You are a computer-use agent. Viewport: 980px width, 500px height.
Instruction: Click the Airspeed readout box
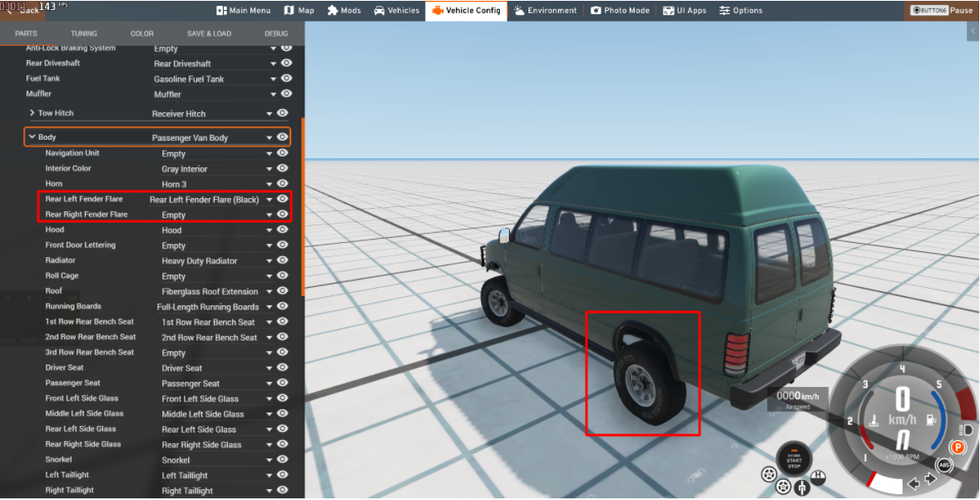click(x=798, y=399)
